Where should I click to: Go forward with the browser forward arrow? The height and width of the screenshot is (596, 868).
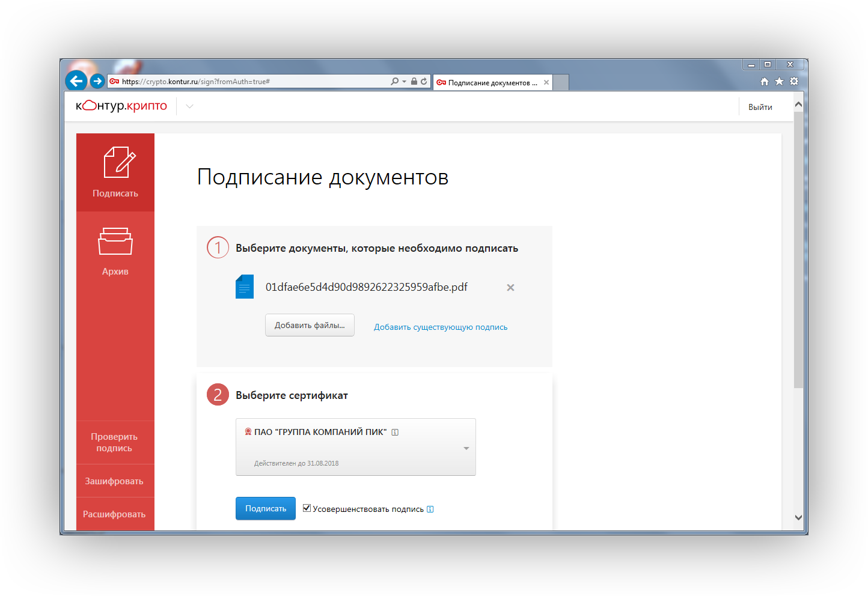97,81
